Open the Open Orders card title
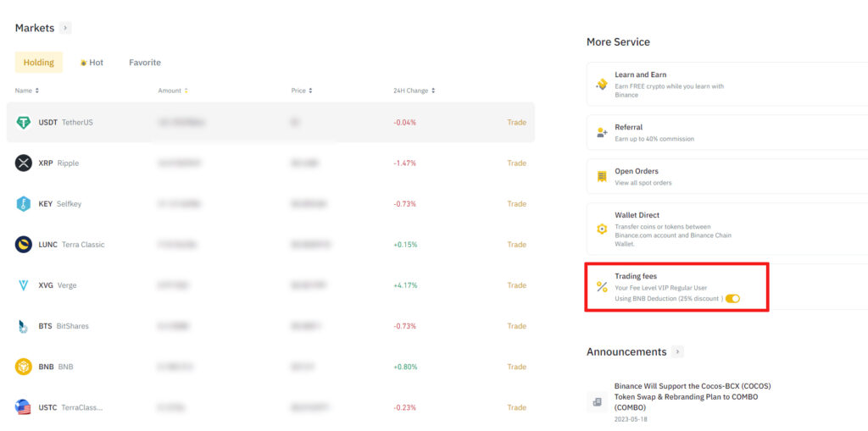Image resolution: width=868 pixels, height=431 pixels. click(637, 171)
